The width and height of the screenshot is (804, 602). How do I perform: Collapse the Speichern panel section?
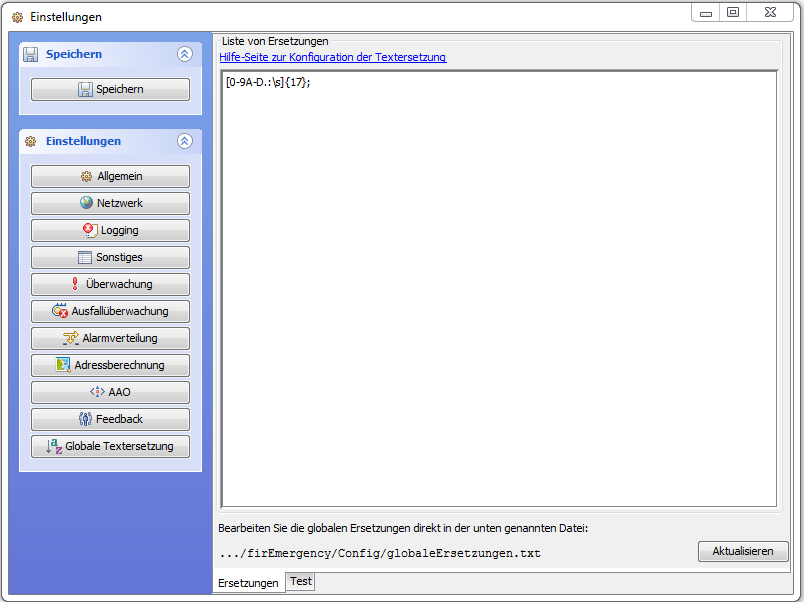pos(184,54)
